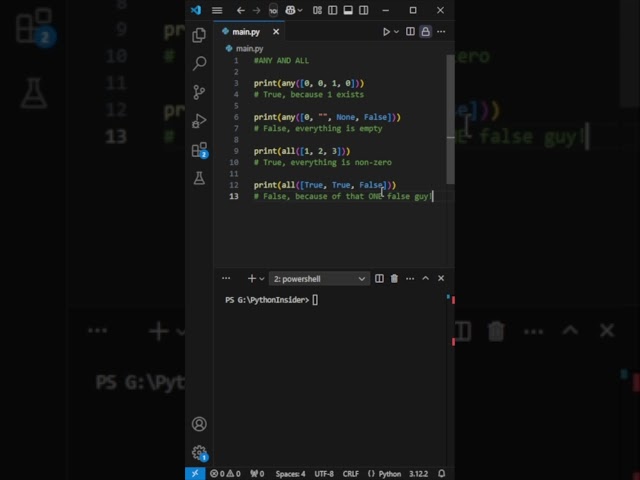This screenshot has height=480, width=640.
Task: Split the terminal
Action: (x=379, y=278)
